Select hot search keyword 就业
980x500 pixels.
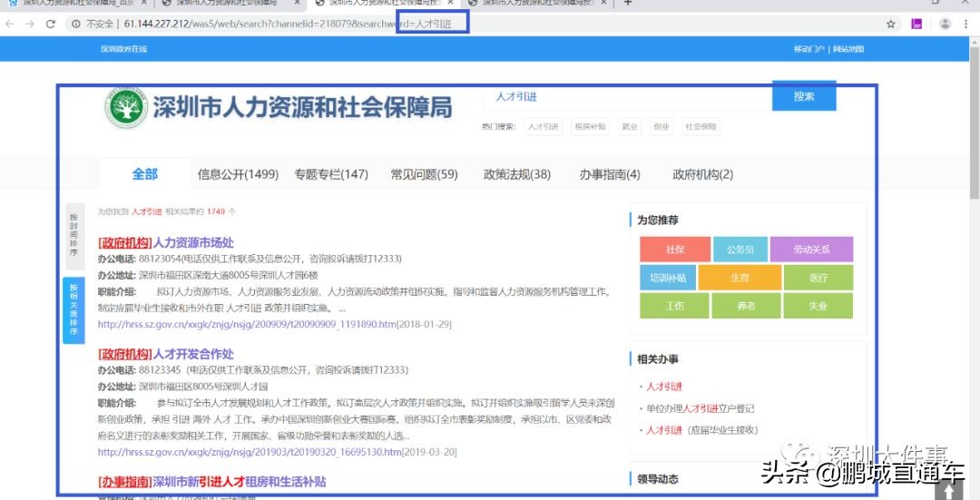pos(630,126)
